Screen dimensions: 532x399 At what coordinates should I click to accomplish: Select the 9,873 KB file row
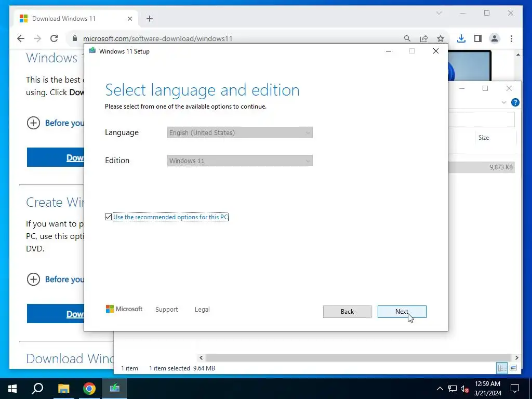[482, 167]
